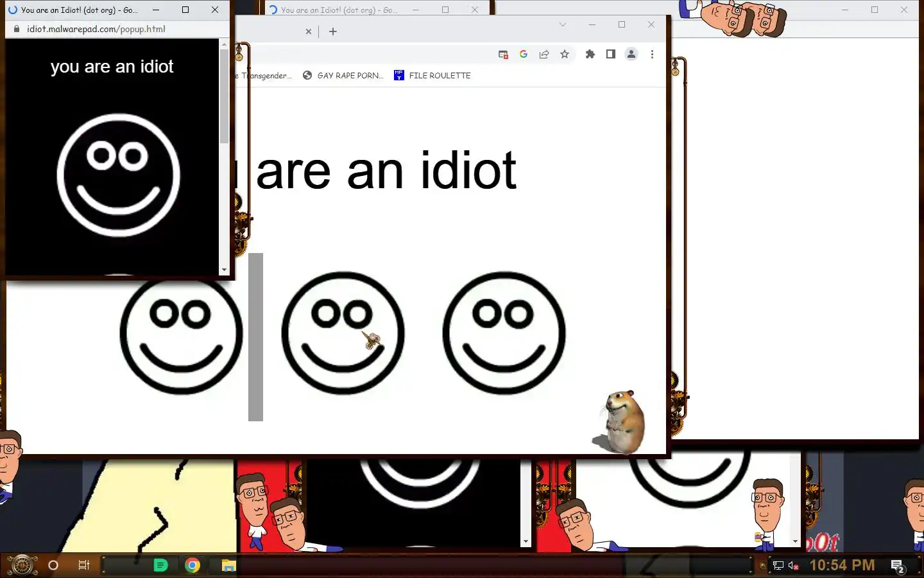Click the popup-blocked icon in Chrome's address bar

point(504,55)
